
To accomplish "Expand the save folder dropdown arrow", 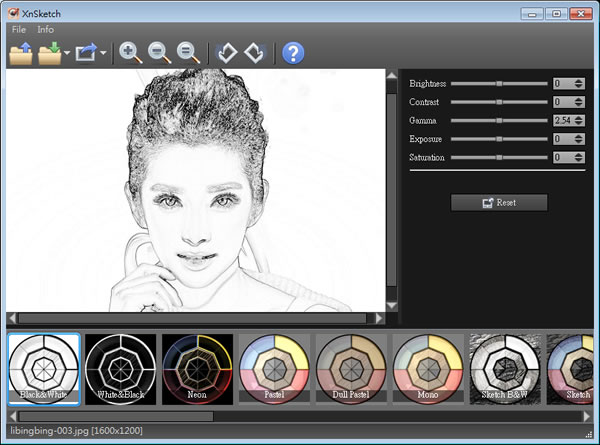I will pos(67,53).
